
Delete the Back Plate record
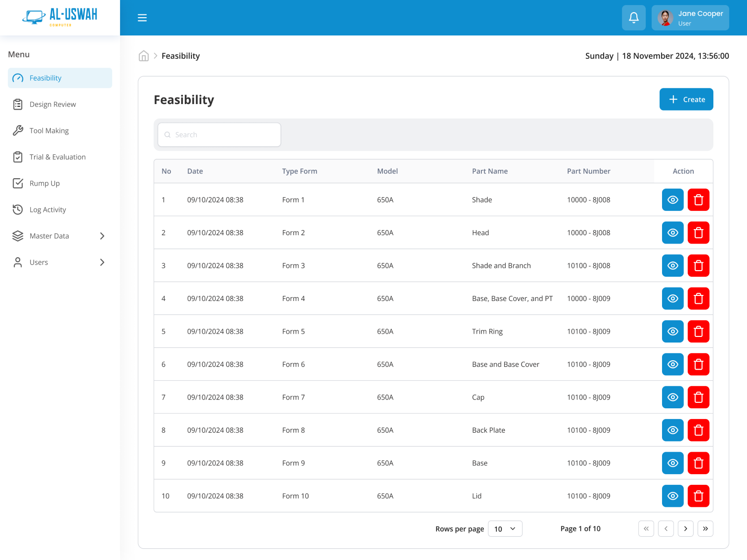[x=698, y=430]
